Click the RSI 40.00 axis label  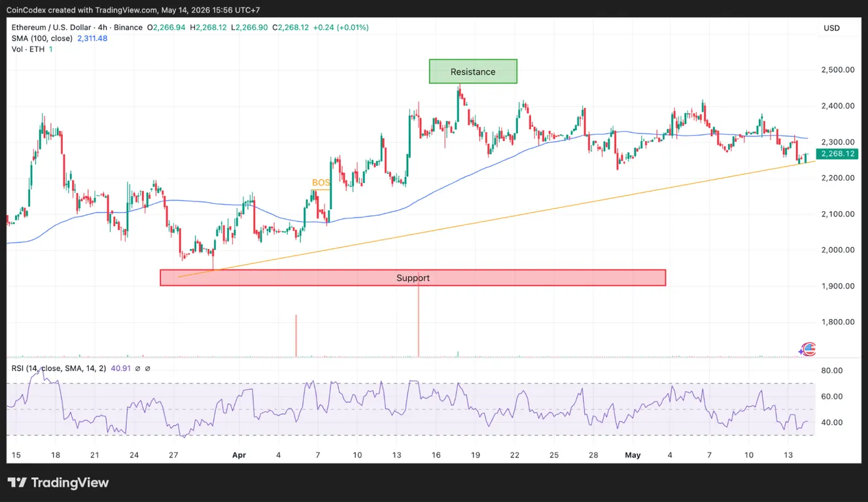pos(833,423)
